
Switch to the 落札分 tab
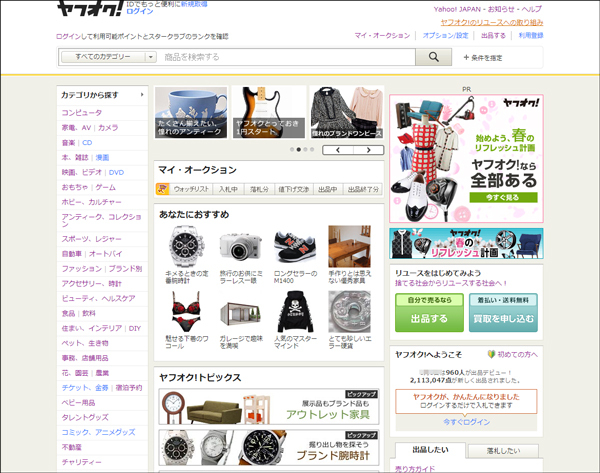tap(259, 189)
